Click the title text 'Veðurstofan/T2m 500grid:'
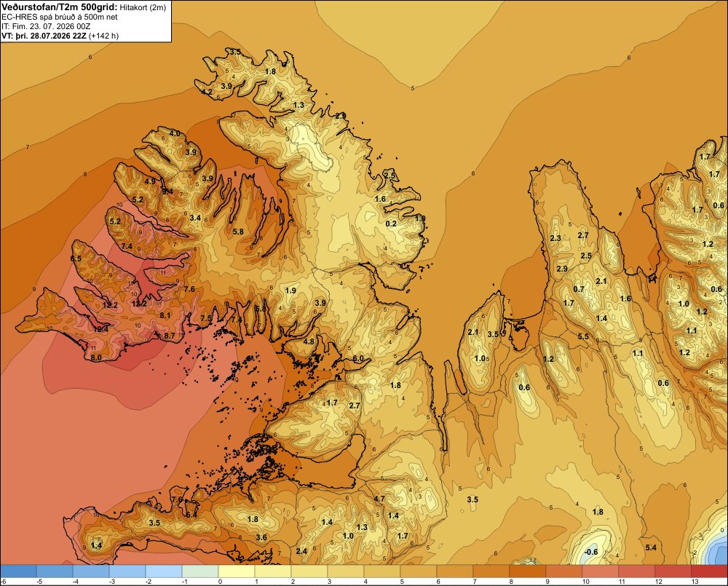This screenshot has height=586, width=728. [59, 7]
